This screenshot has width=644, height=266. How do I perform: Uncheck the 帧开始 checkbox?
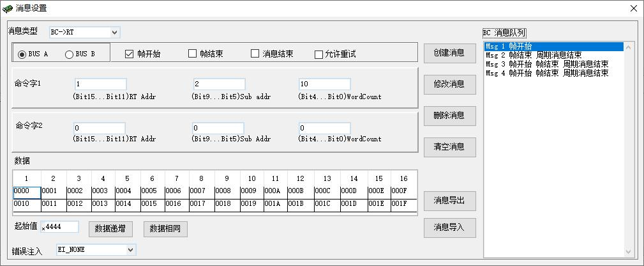click(x=129, y=54)
